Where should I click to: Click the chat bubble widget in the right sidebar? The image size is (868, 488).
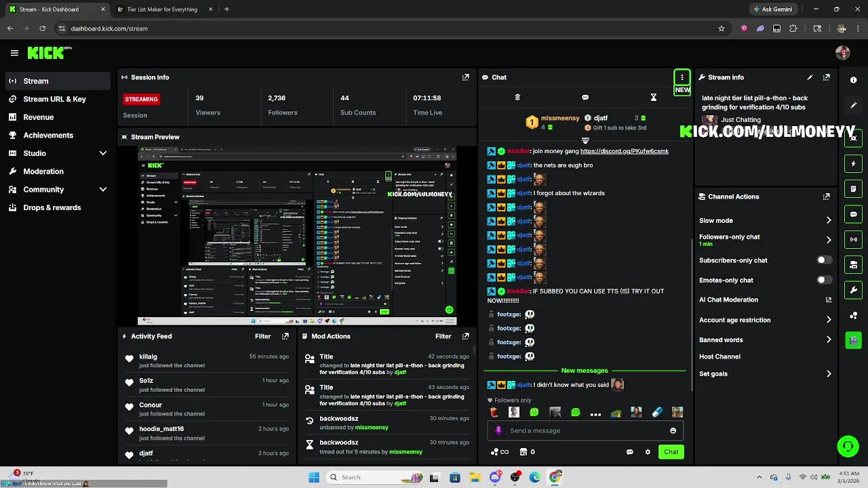coord(853,214)
